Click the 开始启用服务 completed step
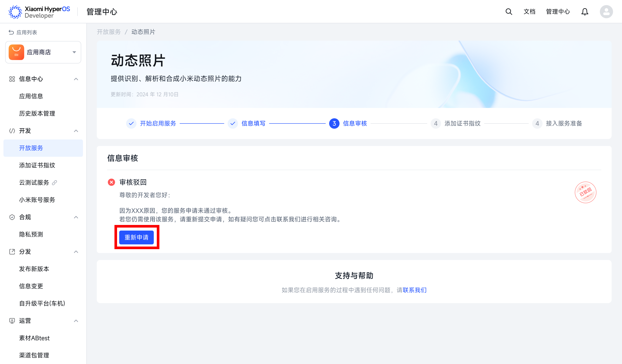 [x=158, y=123]
